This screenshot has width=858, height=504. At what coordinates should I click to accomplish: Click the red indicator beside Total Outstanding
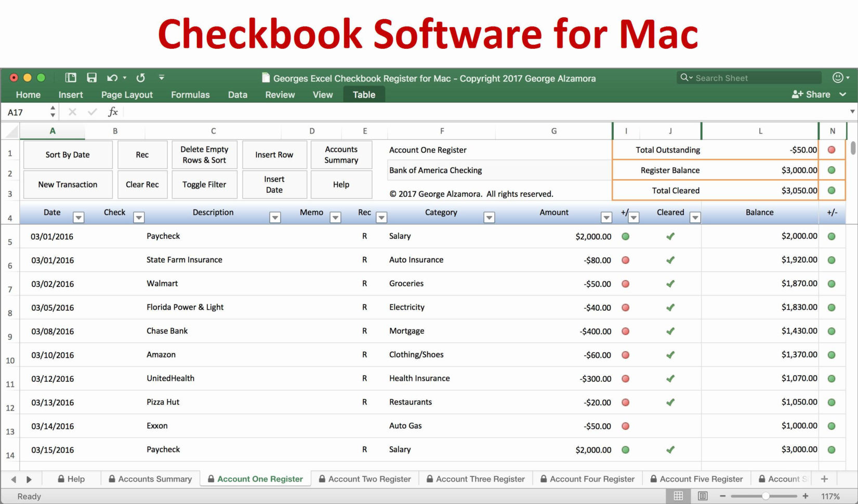click(831, 150)
